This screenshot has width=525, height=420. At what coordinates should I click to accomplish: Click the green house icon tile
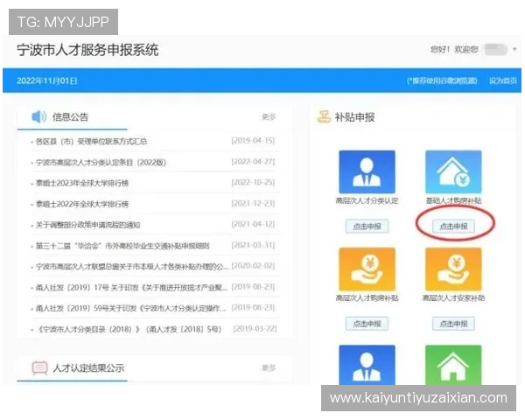[x=453, y=365]
